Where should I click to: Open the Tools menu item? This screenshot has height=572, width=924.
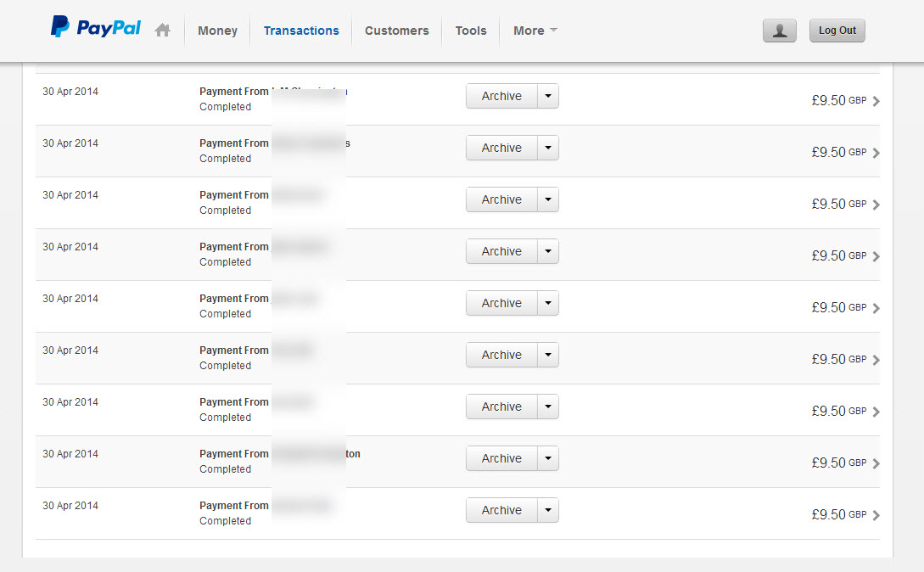point(471,31)
